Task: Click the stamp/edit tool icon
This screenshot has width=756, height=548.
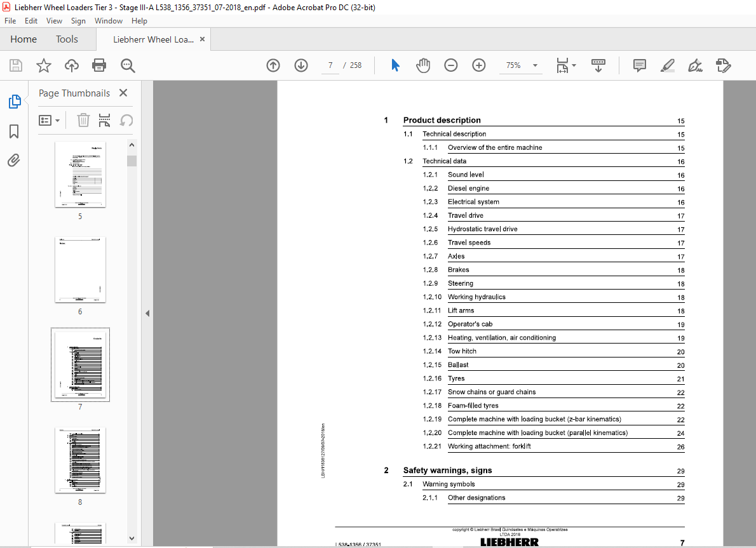Action: pos(723,65)
